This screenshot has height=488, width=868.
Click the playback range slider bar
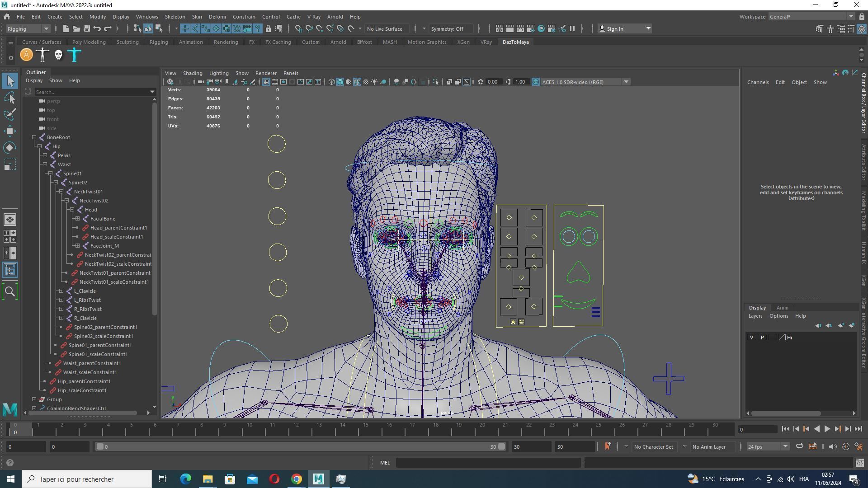(300, 447)
